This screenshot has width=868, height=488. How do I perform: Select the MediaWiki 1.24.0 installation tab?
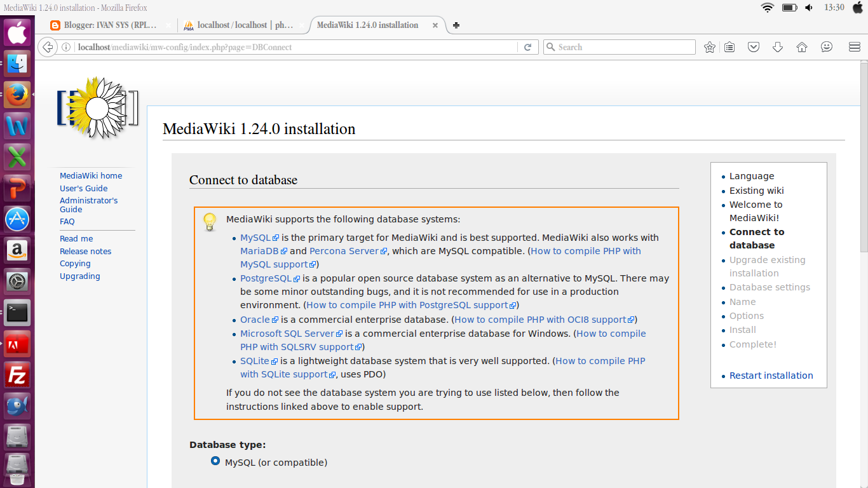(x=375, y=25)
